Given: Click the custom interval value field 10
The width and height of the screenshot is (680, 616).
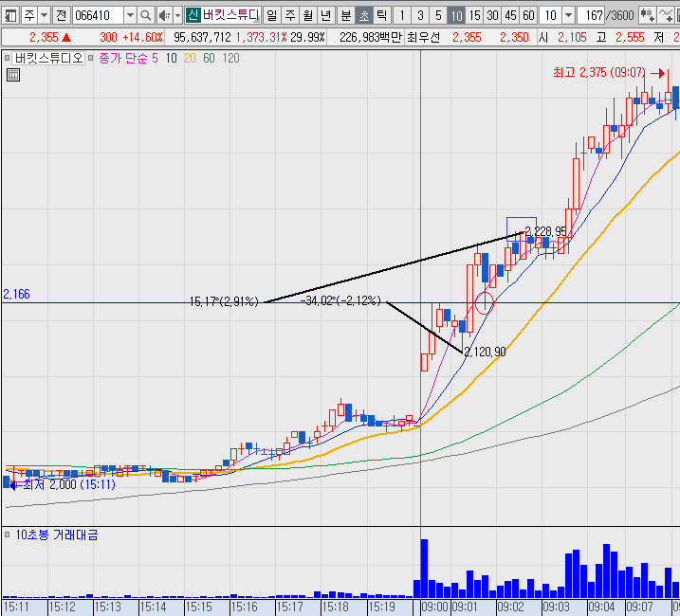Looking at the screenshot, I should (x=550, y=16).
